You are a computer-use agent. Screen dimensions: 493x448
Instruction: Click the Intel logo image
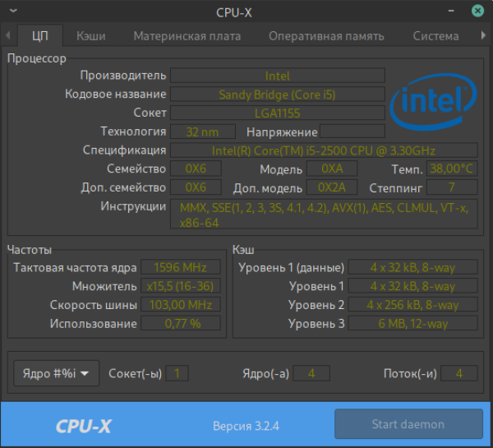pos(432,103)
